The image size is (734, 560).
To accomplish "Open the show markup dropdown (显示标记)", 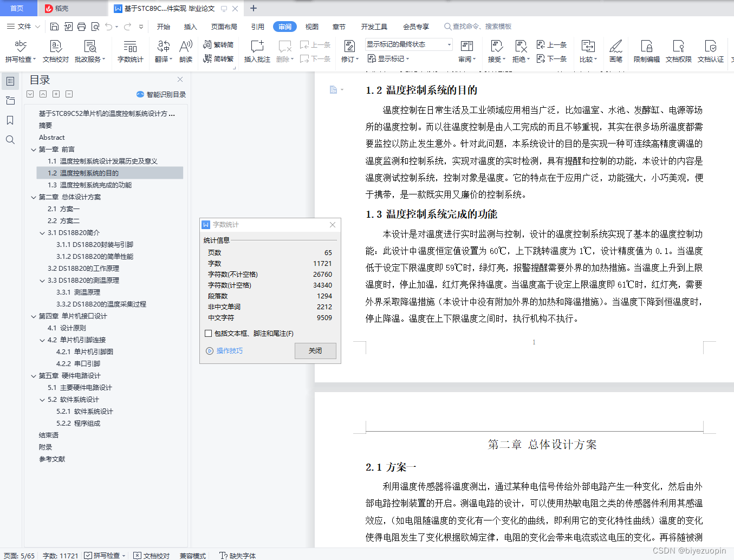I will click(388, 58).
